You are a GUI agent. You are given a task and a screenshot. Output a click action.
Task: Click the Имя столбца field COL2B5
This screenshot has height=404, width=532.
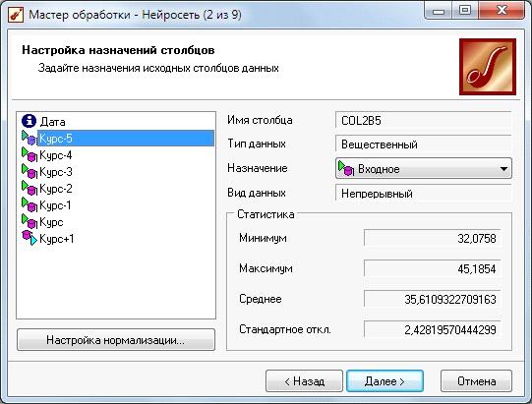click(x=423, y=120)
